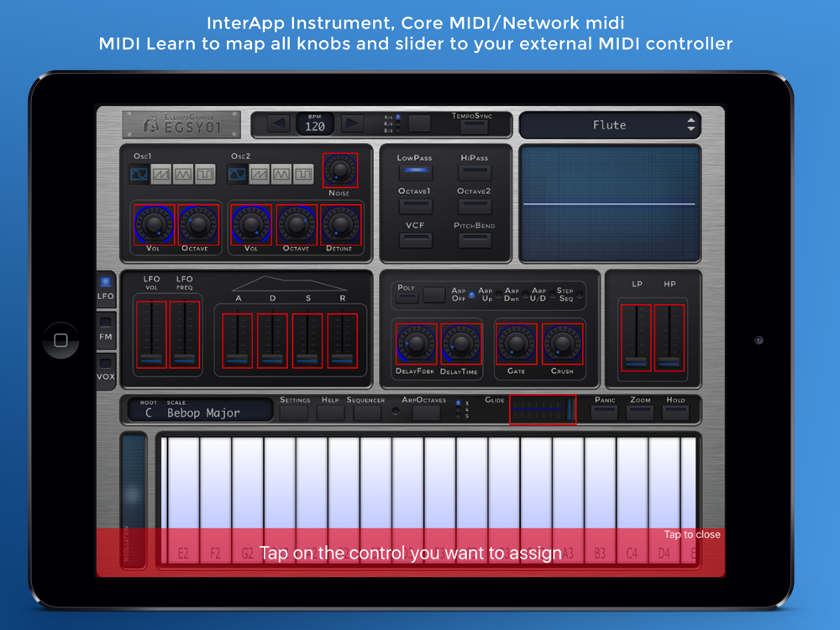Select Osc1 sawtooth waveform
This screenshot has height=630, width=840.
pyautogui.click(x=161, y=174)
